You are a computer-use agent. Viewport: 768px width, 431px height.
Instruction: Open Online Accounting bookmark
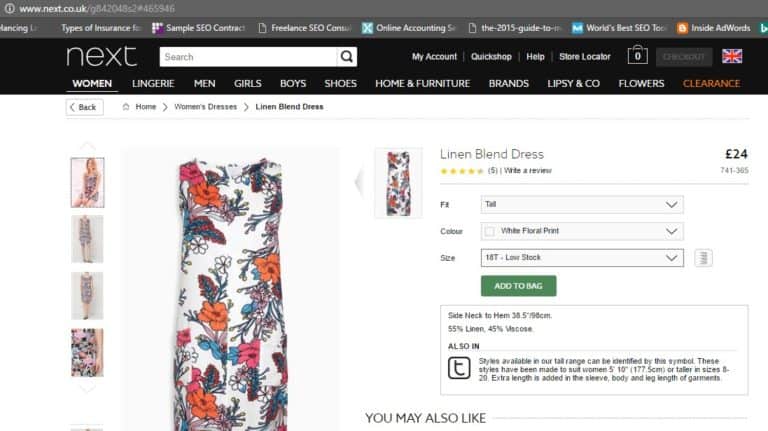point(409,28)
